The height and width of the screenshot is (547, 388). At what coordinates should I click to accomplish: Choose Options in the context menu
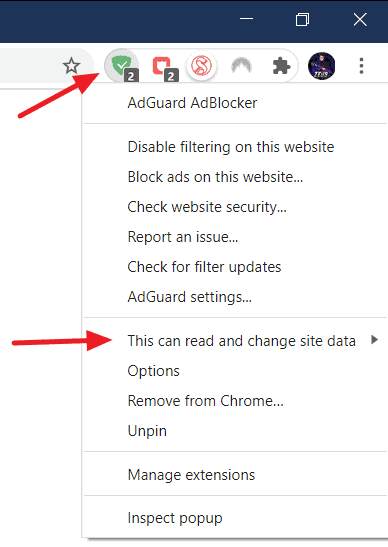pyautogui.click(x=154, y=371)
